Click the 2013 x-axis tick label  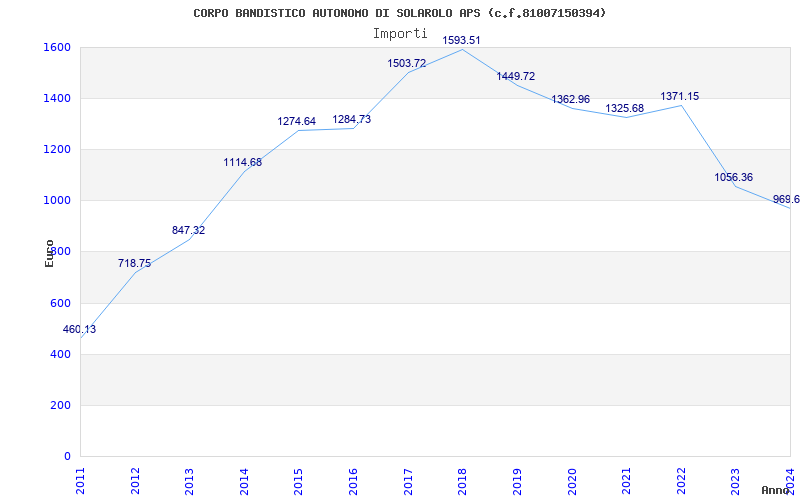pos(189,481)
